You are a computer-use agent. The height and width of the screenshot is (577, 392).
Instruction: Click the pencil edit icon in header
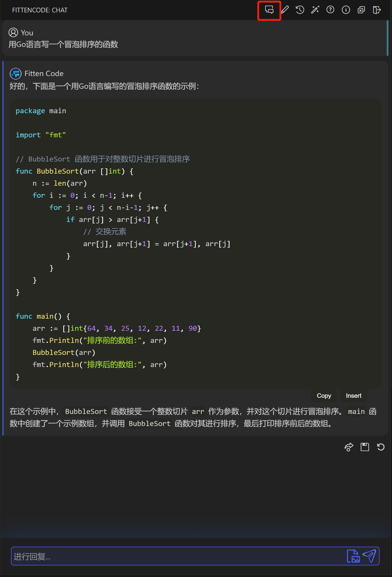(285, 10)
